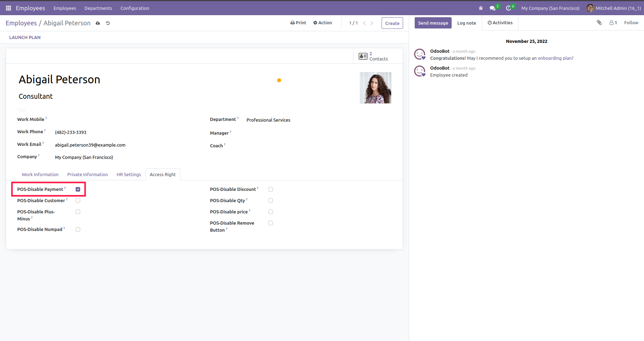Open the Coach dropdown field
The height and width of the screenshot is (341, 644).
[x=318, y=146]
